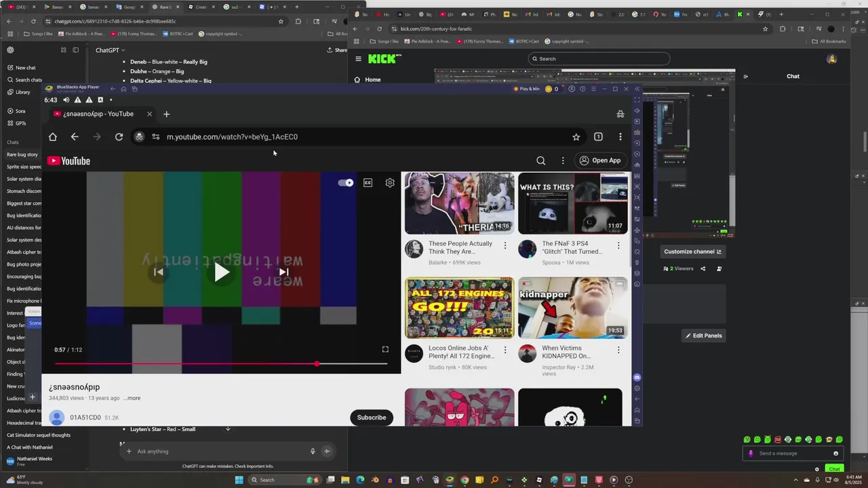The height and width of the screenshot is (488, 868).
Task: Open Kick chat emoji picker
Action: pyautogui.click(x=835, y=453)
